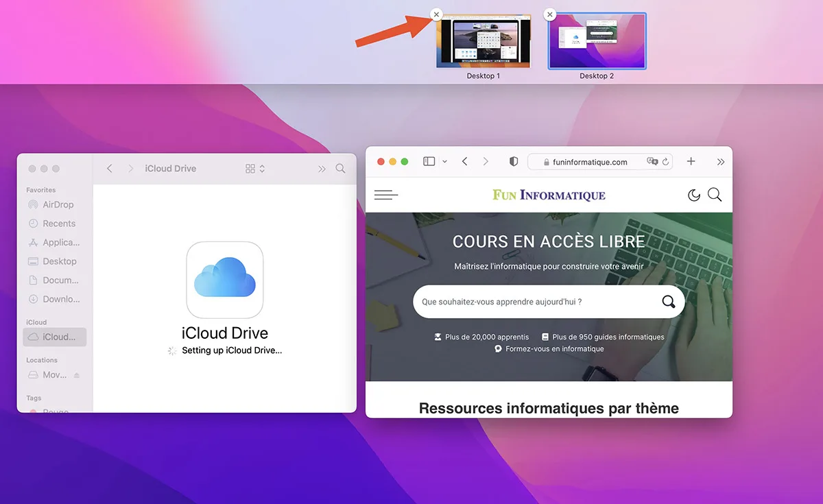Screen dimensions: 823x504
Task: Reload the Safari page
Action: tap(665, 162)
